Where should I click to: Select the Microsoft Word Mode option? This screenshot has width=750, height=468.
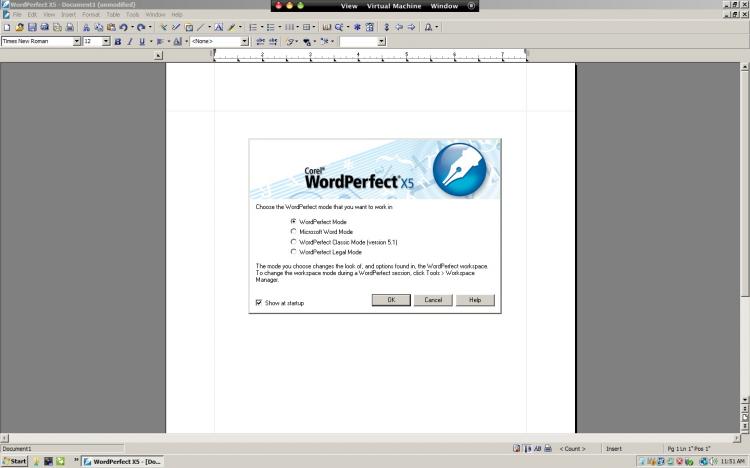click(x=293, y=231)
